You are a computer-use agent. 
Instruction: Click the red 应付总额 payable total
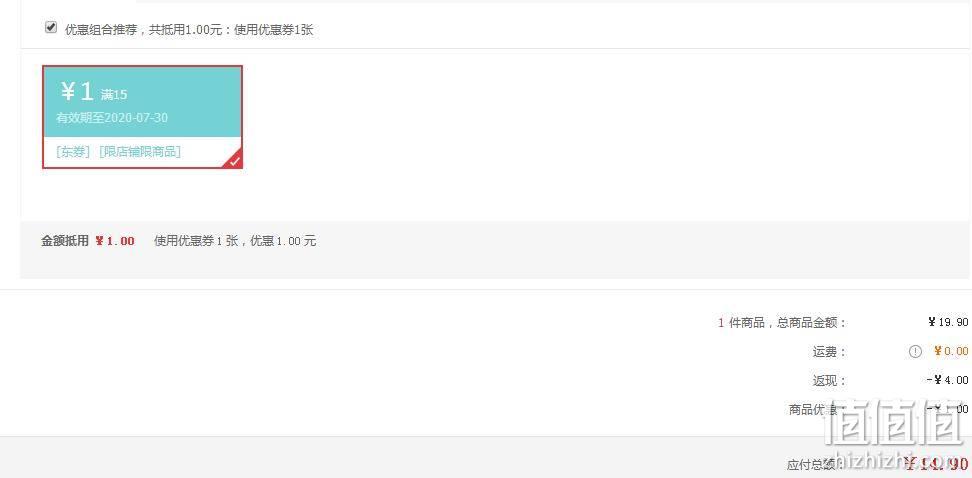coord(935,464)
